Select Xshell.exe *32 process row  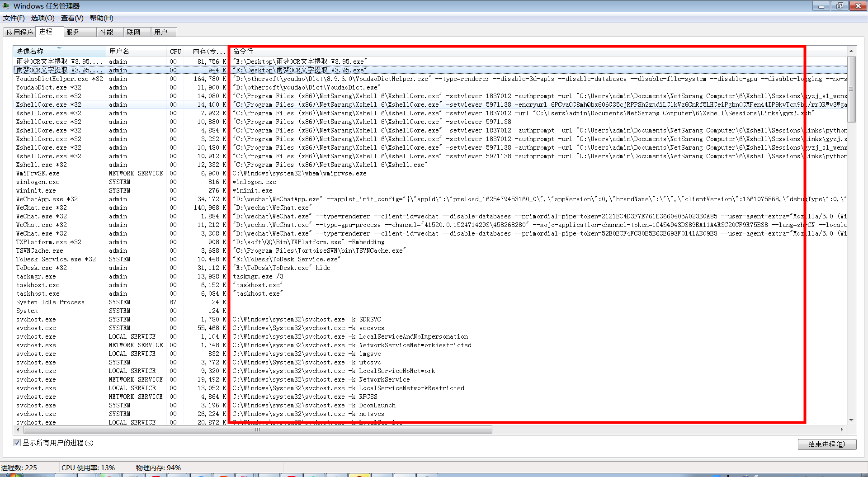pyautogui.click(x=430, y=165)
